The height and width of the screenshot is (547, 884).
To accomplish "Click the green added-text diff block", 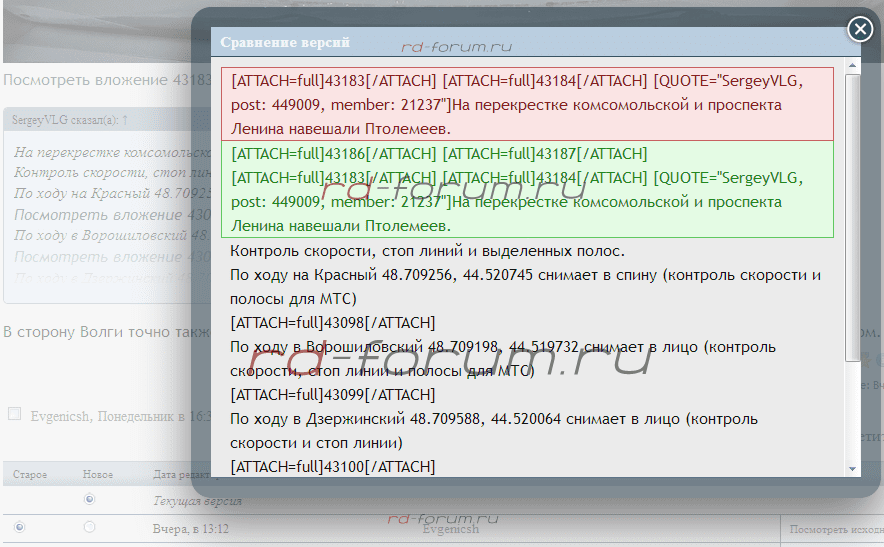I will click(x=530, y=190).
